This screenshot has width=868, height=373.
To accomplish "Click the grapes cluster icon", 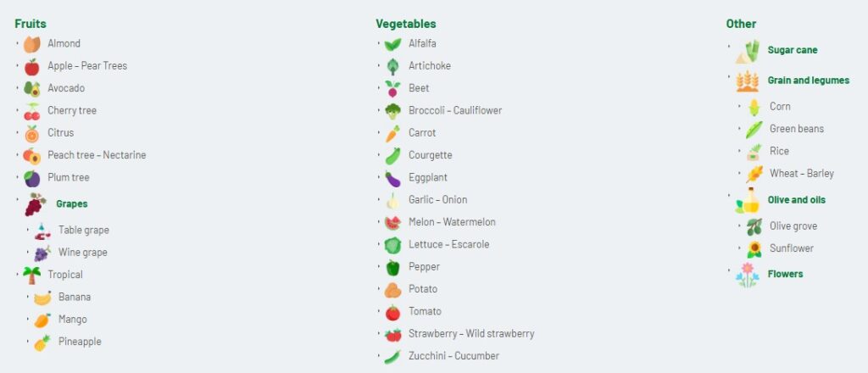I will (35, 203).
